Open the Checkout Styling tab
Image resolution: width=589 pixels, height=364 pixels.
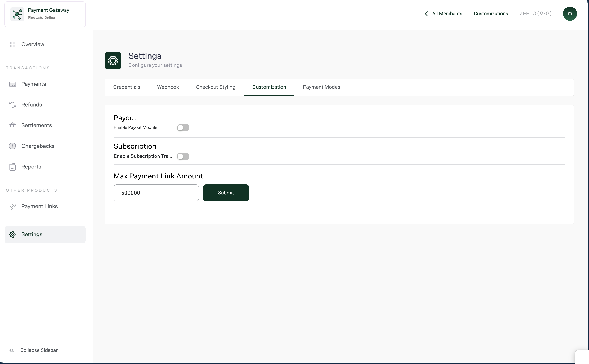click(x=216, y=87)
